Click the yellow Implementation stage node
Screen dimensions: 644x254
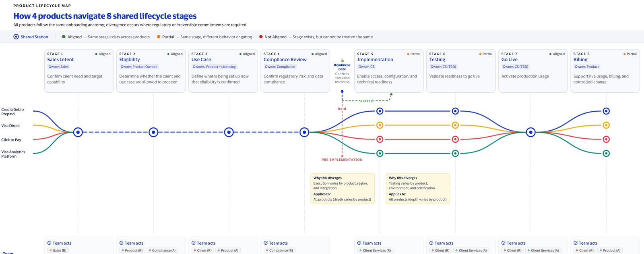tap(380, 125)
